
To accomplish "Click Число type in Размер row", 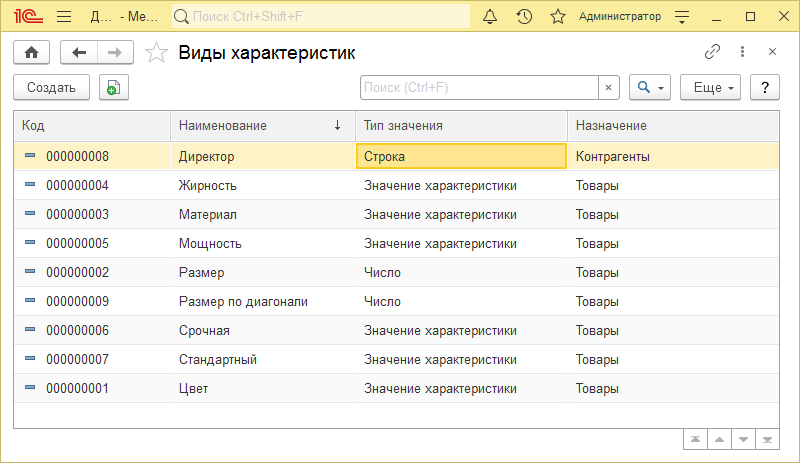I will pyautogui.click(x=461, y=273).
